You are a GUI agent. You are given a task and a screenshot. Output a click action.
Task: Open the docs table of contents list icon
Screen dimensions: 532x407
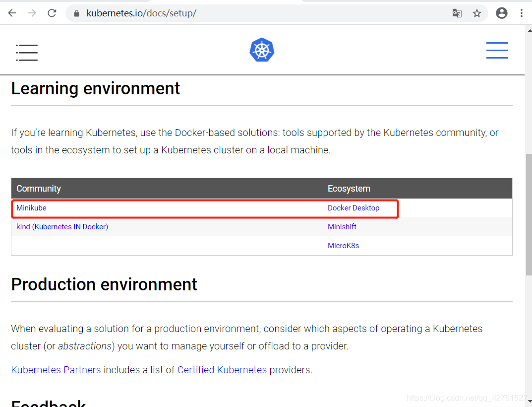(x=26, y=53)
